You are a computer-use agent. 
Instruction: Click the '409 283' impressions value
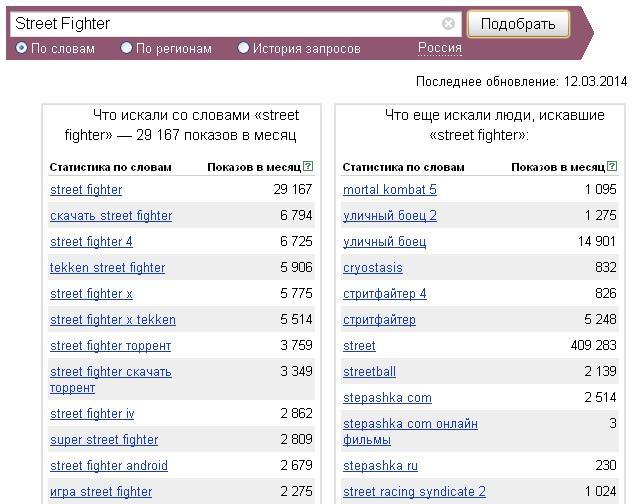[594, 345]
